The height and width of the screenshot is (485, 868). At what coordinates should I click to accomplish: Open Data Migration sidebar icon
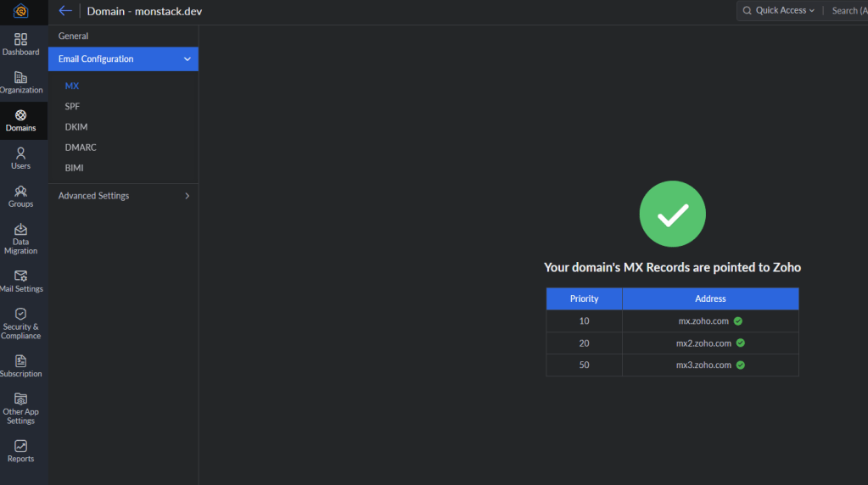tap(21, 230)
